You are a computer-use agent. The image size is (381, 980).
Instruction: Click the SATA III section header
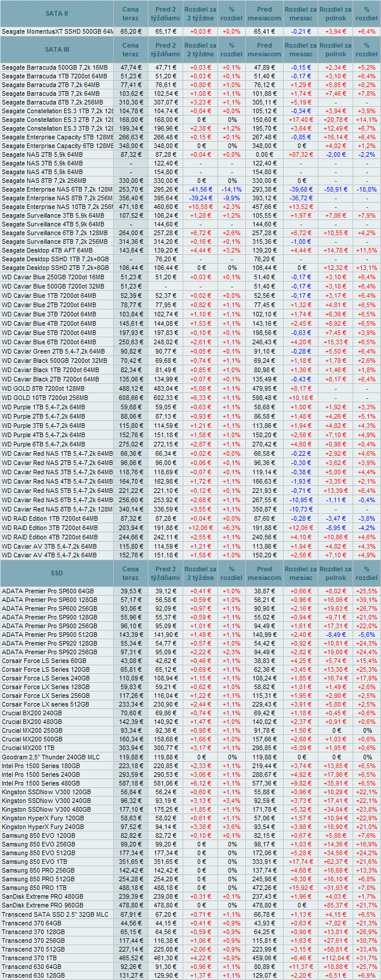tap(57, 50)
